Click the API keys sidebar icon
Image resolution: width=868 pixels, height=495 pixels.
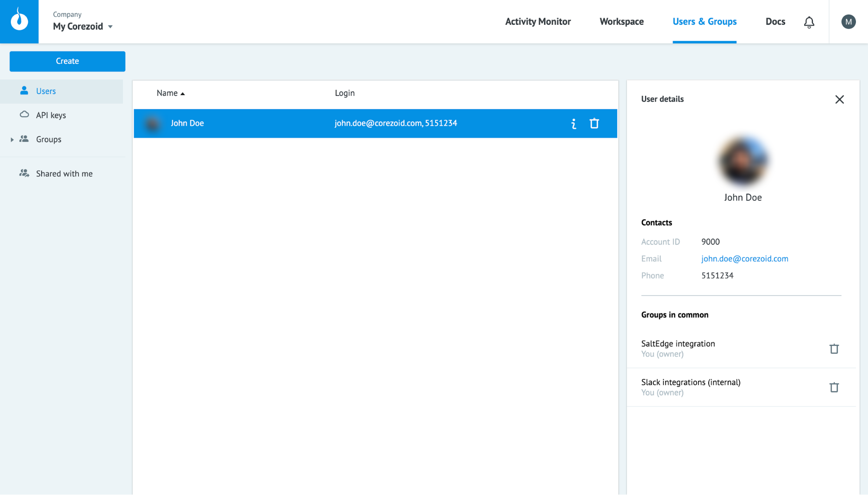(x=24, y=115)
